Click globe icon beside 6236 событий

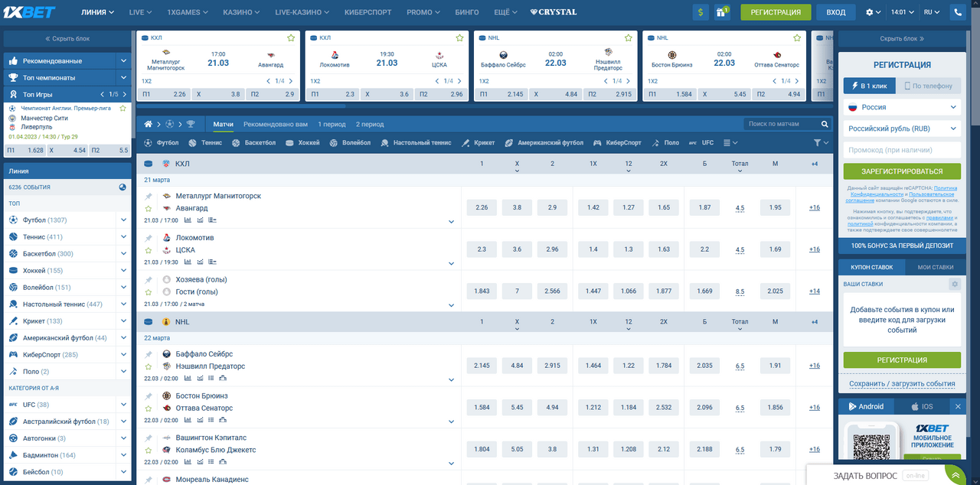point(122,187)
